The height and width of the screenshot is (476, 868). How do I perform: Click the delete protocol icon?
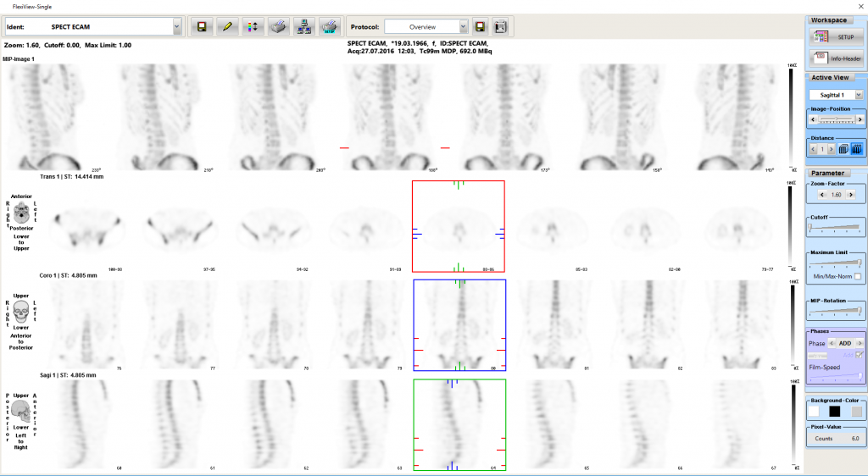click(501, 27)
